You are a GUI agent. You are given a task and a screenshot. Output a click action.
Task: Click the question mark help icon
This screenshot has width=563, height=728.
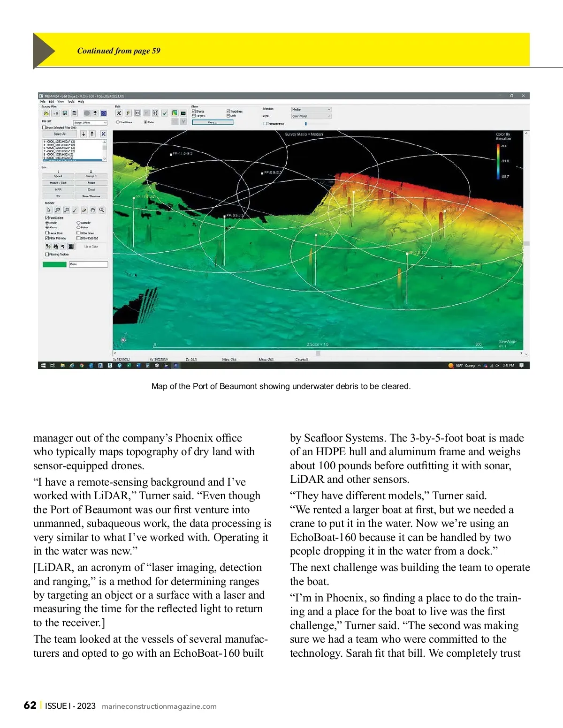click(95, 113)
